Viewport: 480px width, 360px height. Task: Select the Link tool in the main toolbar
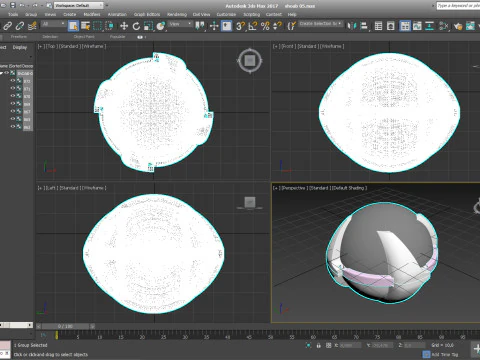pyautogui.click(x=8, y=26)
